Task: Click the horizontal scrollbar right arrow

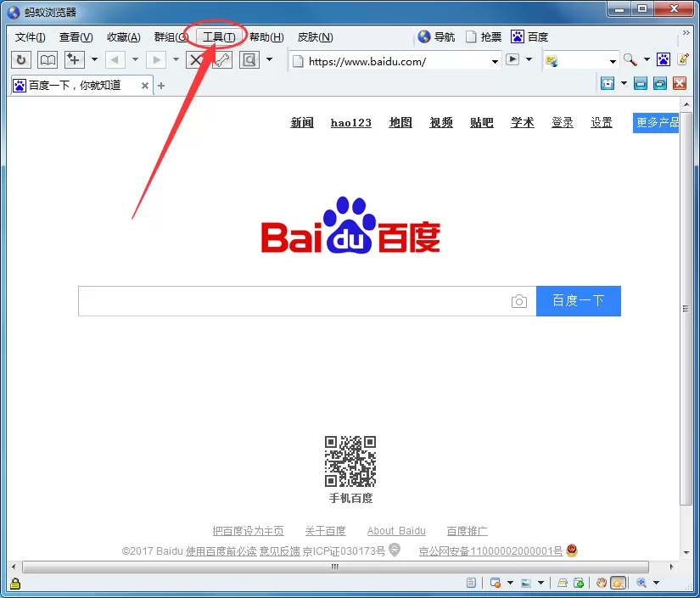Action: 671,567
